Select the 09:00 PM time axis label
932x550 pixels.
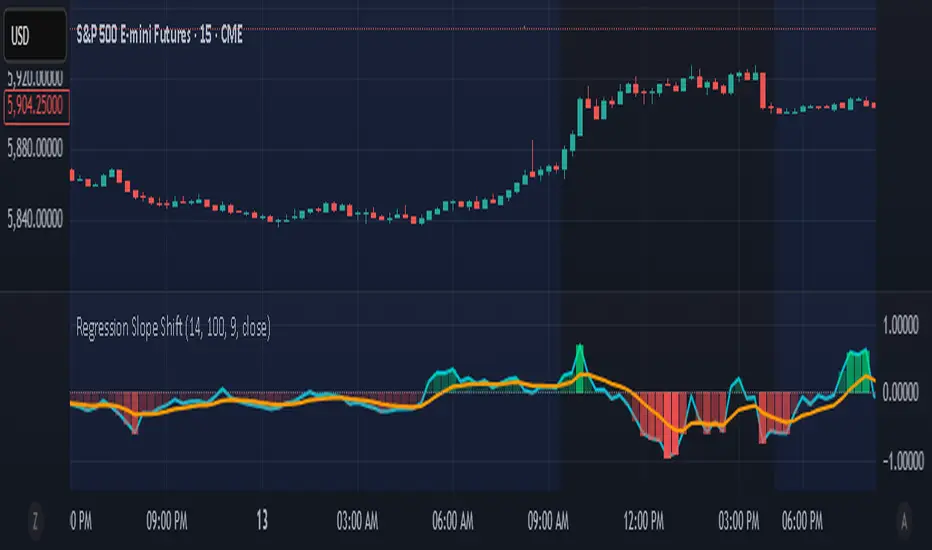click(167, 520)
